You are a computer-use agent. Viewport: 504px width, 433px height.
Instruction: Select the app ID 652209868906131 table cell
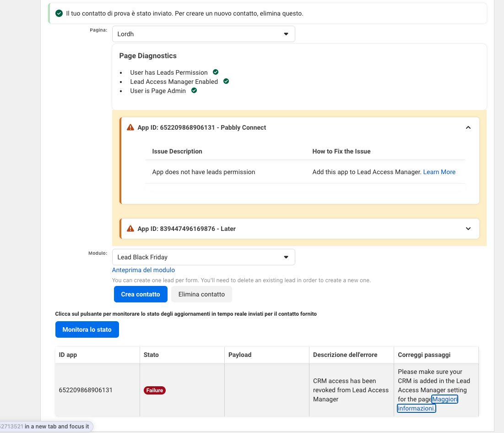[86, 390]
